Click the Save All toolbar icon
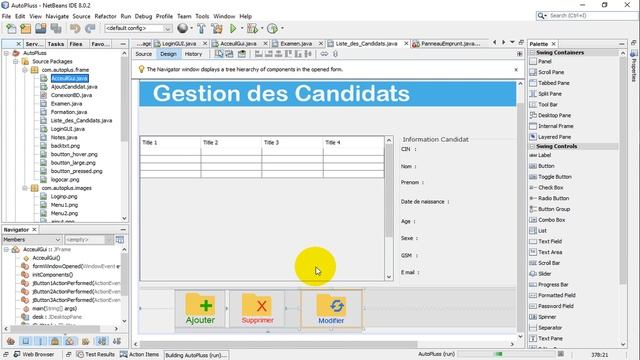This screenshot has height=360, width=640. point(56,28)
